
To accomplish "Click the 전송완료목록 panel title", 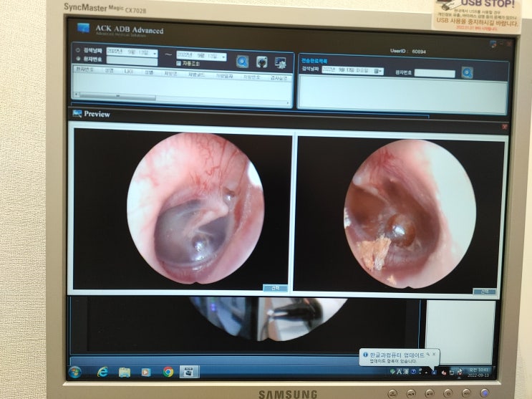I will click(314, 61).
